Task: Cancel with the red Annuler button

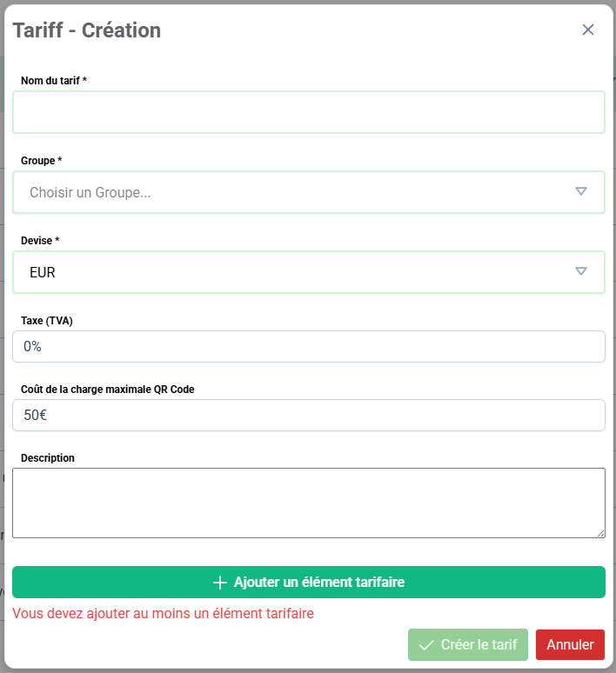Action: point(570,645)
